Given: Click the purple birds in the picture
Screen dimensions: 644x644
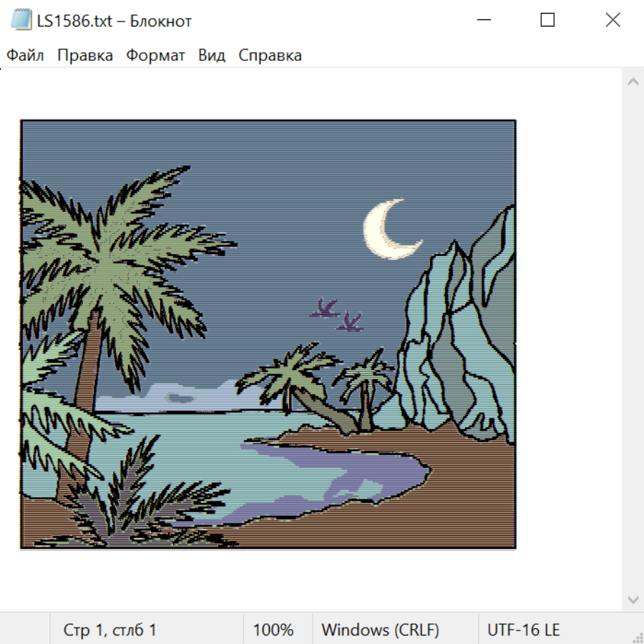Looking at the screenshot, I should coord(336,315).
